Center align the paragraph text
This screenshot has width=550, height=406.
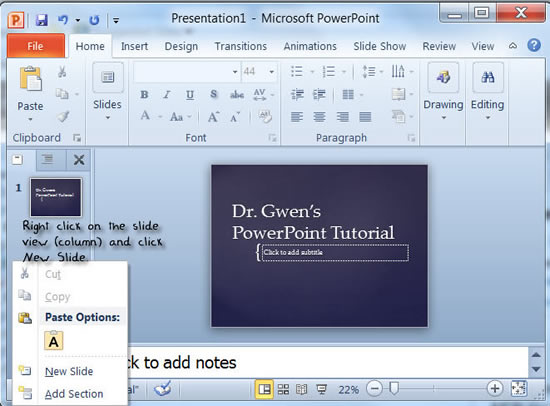[319, 117]
